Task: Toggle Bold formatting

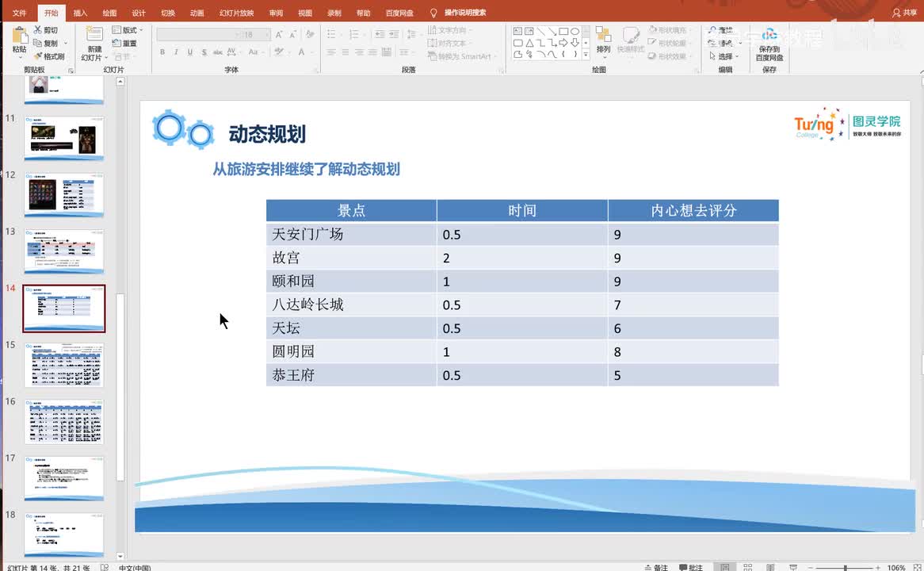Action: coord(162,52)
